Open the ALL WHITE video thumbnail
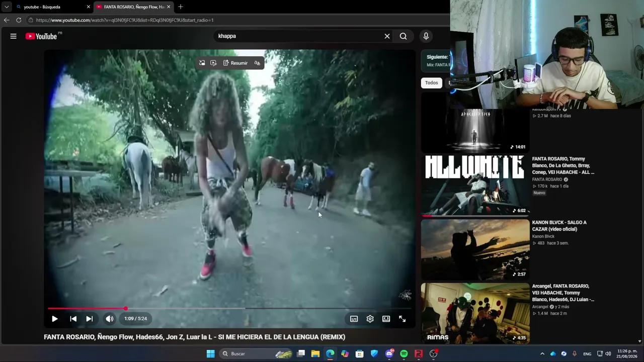644x362 pixels. 475,186
